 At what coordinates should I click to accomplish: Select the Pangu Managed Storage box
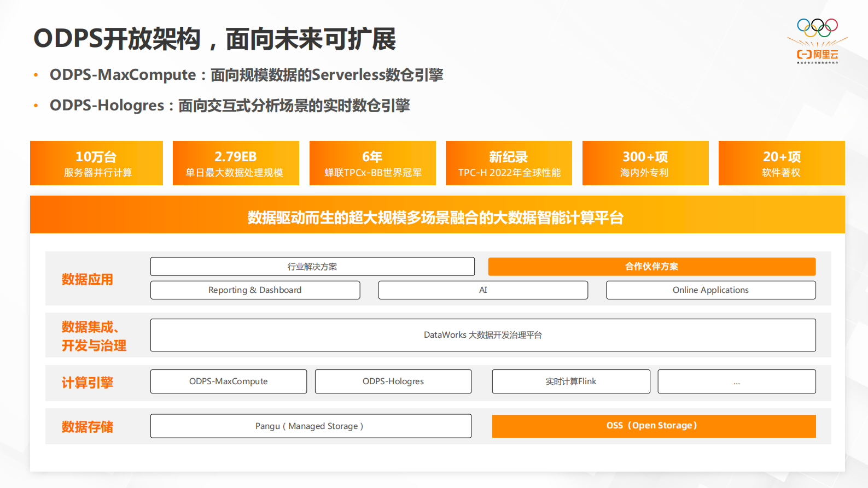pyautogui.click(x=311, y=426)
